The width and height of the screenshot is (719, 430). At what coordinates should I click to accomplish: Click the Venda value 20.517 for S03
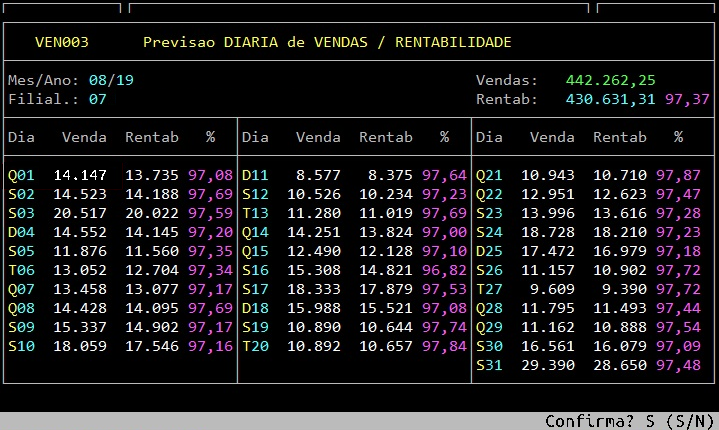coord(79,213)
